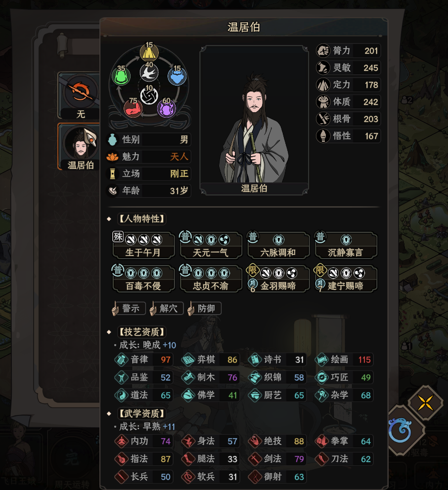Click the 警示 pointer button
This screenshot has width=448, height=490.
[x=129, y=309]
